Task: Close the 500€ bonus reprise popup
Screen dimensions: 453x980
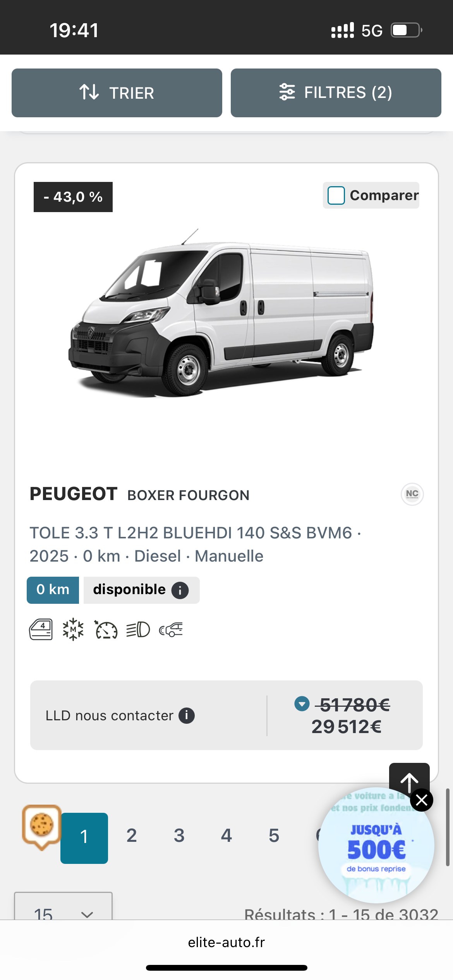Action: (421, 800)
